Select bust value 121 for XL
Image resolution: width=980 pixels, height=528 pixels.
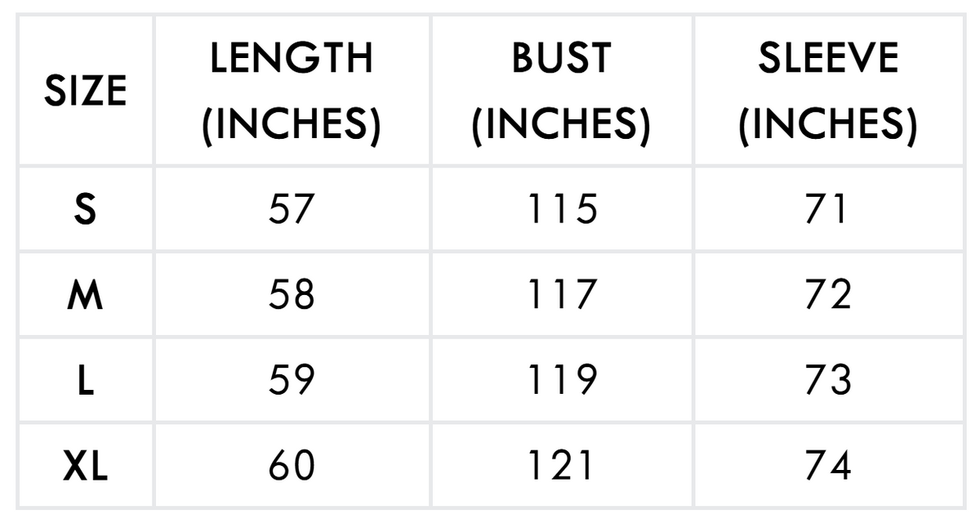pos(561,466)
